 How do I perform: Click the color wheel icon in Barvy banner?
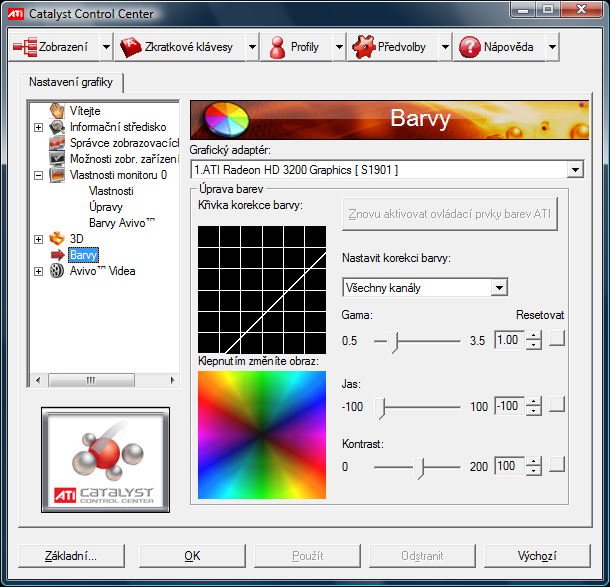[226, 119]
